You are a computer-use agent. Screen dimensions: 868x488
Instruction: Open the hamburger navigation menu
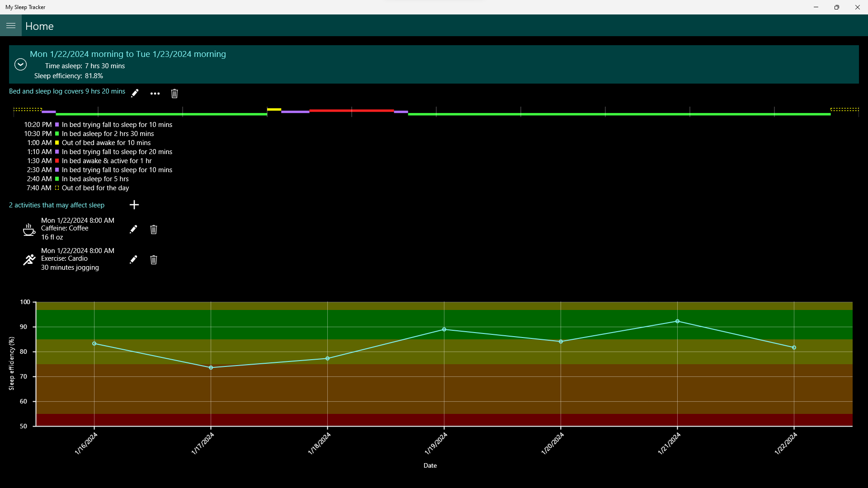pyautogui.click(x=11, y=26)
